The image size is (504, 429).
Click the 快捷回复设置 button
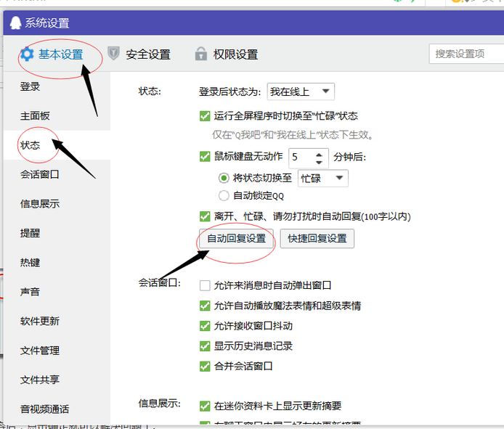coord(317,239)
